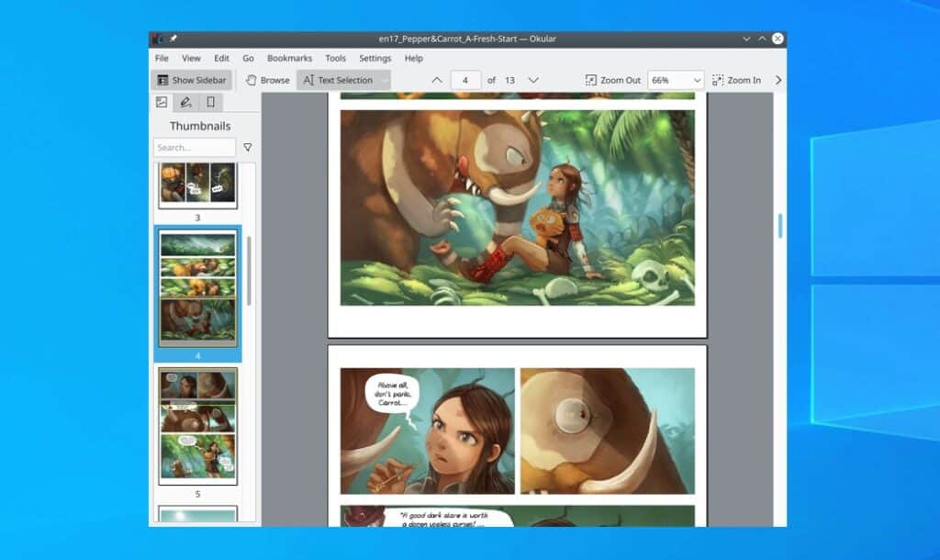Toggle the Show Sidebar button
Image resolution: width=940 pixels, height=560 pixels.
[x=192, y=80]
